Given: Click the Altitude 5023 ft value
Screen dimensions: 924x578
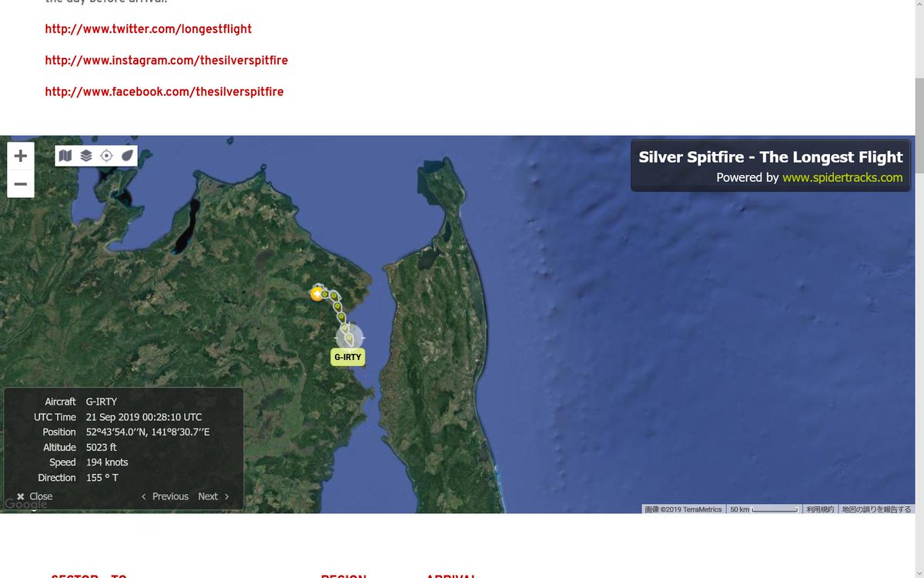Looking at the screenshot, I should [102, 447].
